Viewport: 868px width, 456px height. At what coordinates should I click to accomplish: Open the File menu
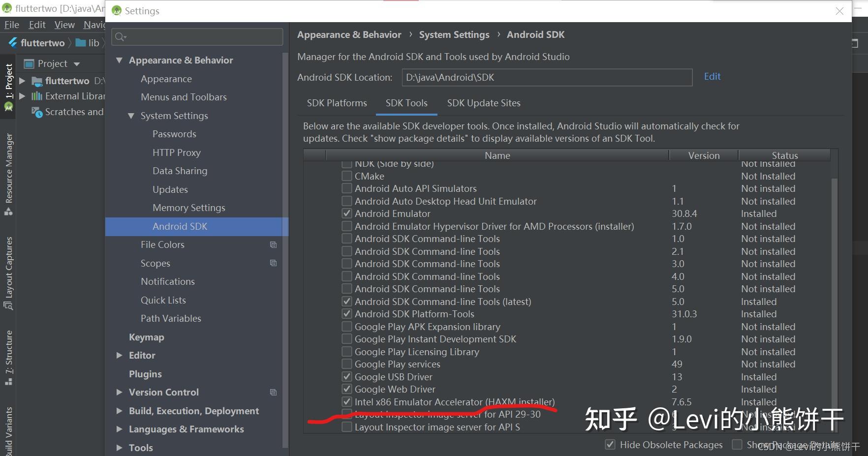coord(11,25)
